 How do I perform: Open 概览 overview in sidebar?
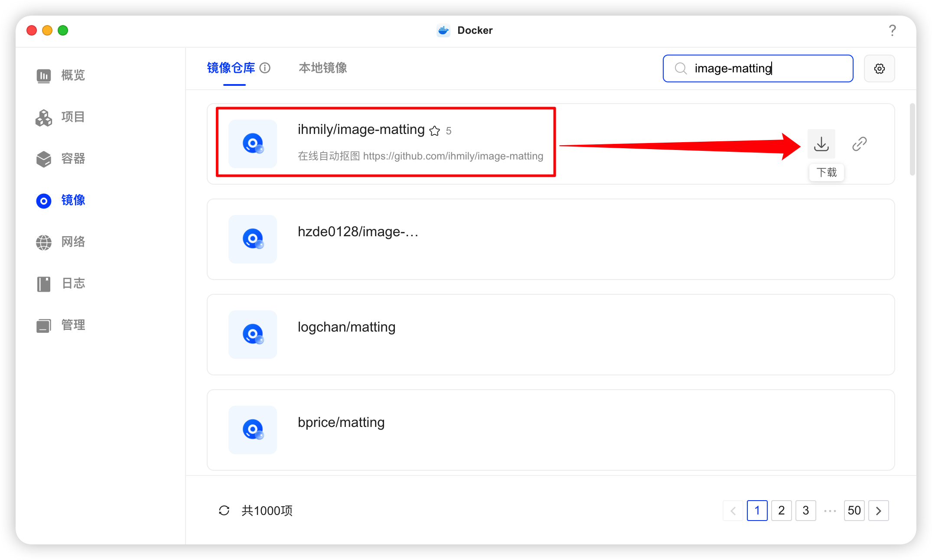pyautogui.click(x=61, y=75)
